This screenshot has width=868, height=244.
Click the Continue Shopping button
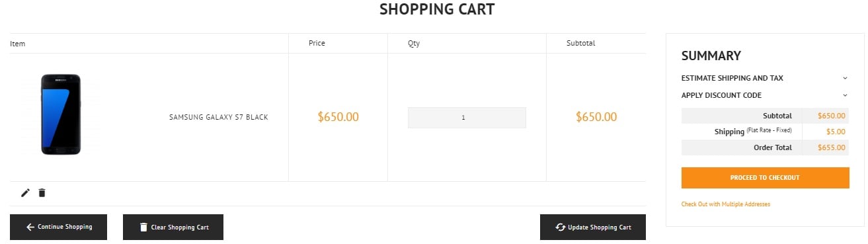coord(58,227)
